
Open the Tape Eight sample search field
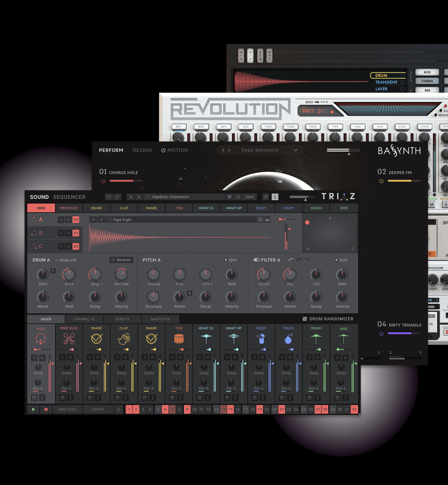182,220
